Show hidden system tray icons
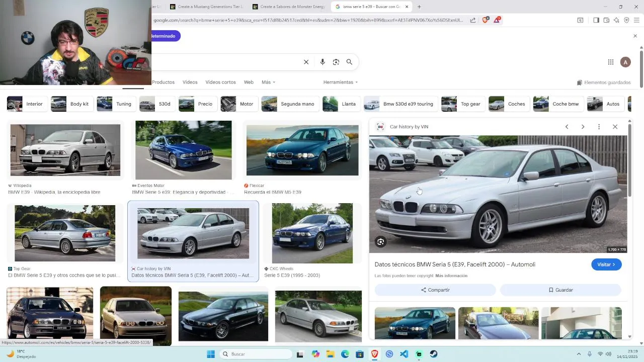Image resolution: width=644 pixels, height=362 pixels. (x=579, y=354)
